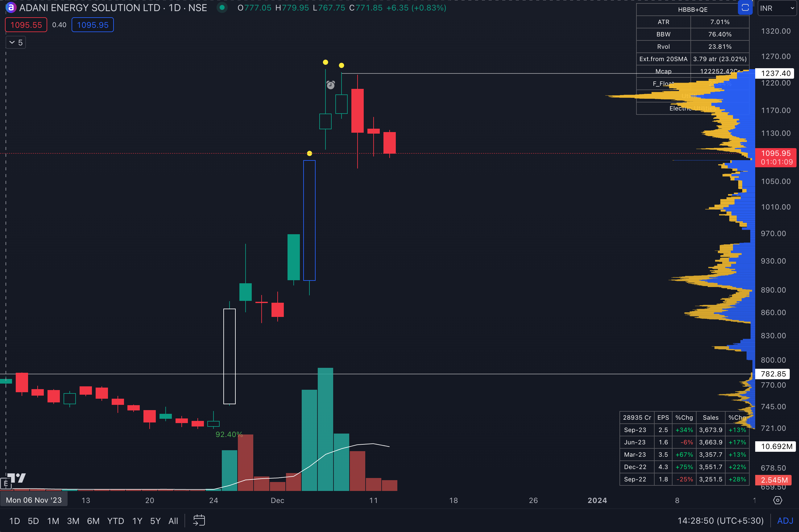This screenshot has height=532, width=799.
Task: Select the 3M time range
Action: pyautogui.click(x=73, y=521)
